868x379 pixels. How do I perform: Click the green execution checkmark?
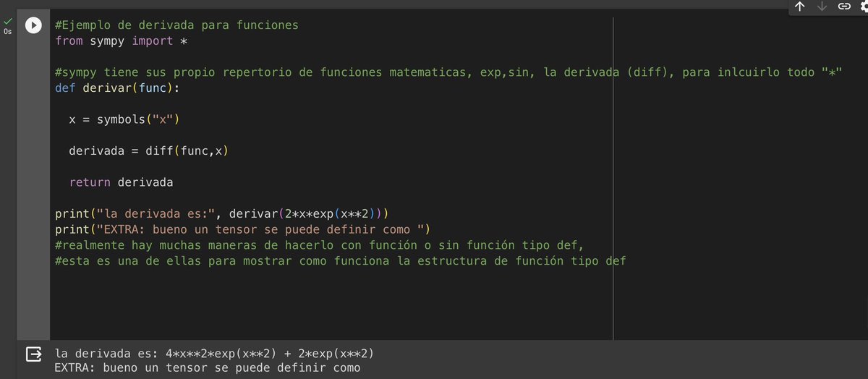point(7,22)
